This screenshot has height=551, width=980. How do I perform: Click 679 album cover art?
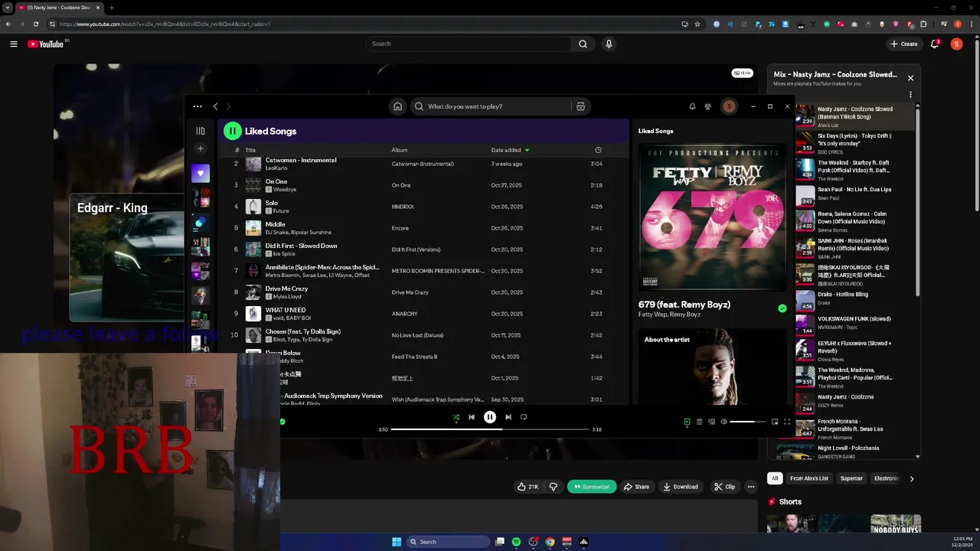[x=712, y=217]
